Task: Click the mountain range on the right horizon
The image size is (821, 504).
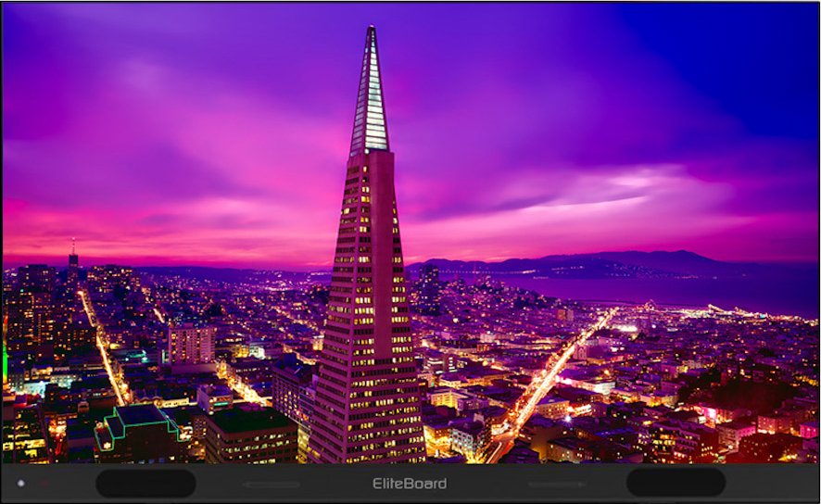Action: (630, 259)
